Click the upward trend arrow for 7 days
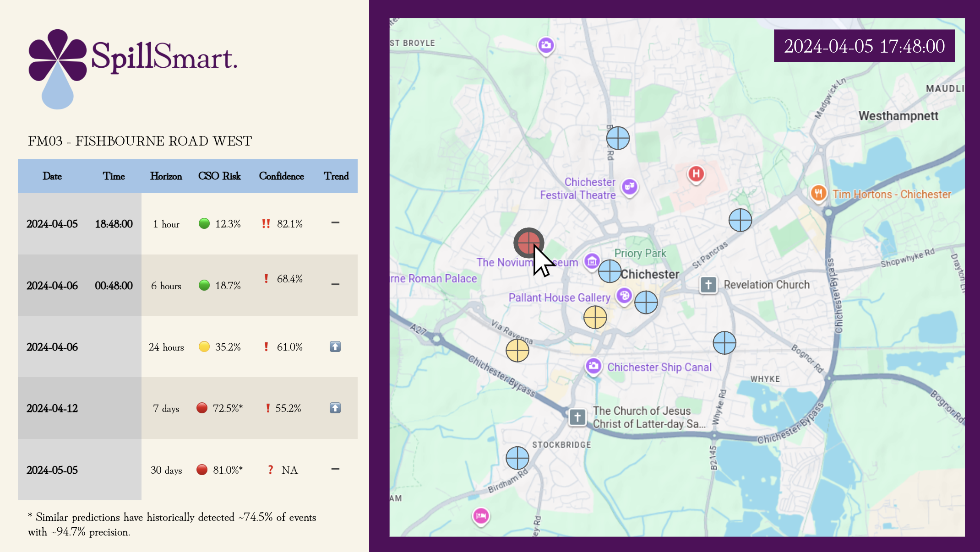The image size is (980, 552). click(x=335, y=408)
